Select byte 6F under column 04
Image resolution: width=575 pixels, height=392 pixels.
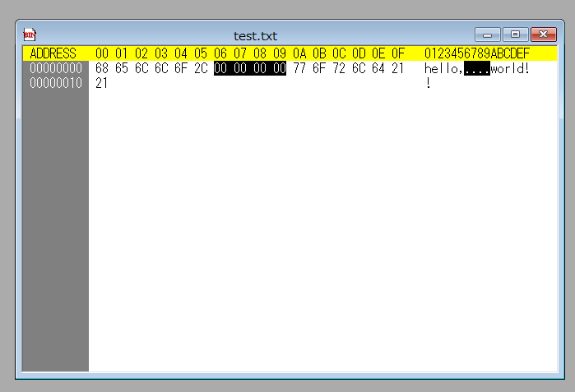tap(181, 68)
